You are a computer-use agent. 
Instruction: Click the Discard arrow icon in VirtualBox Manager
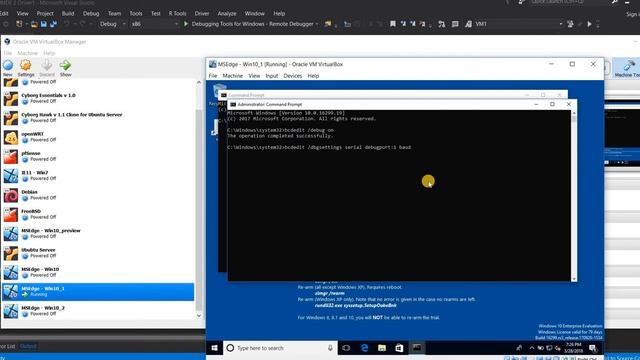[47, 65]
